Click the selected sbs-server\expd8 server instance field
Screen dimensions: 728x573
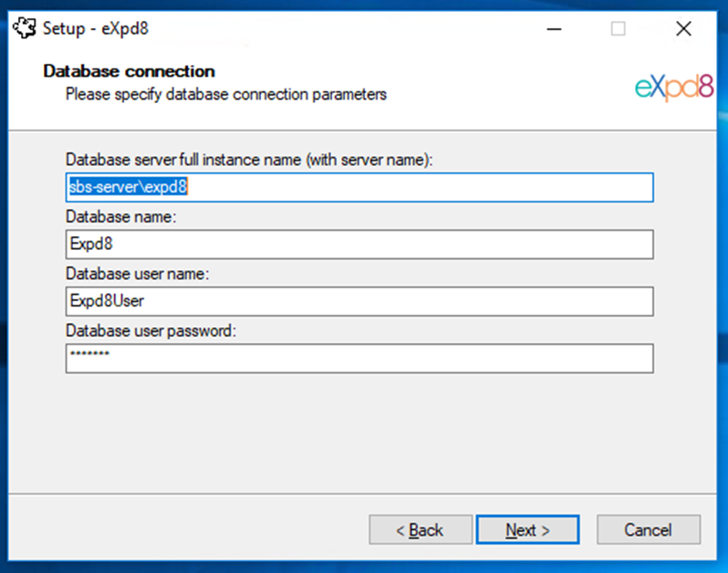click(x=359, y=188)
